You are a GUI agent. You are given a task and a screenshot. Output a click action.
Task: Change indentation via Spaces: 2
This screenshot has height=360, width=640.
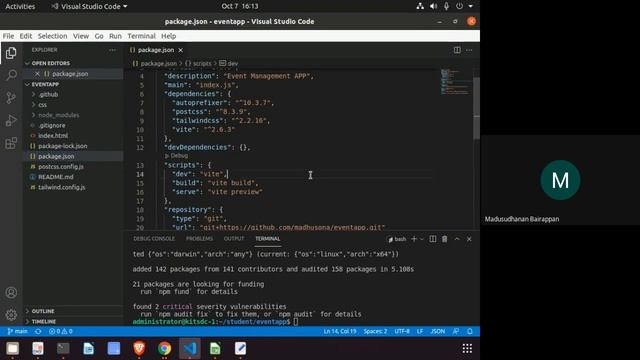click(x=375, y=331)
